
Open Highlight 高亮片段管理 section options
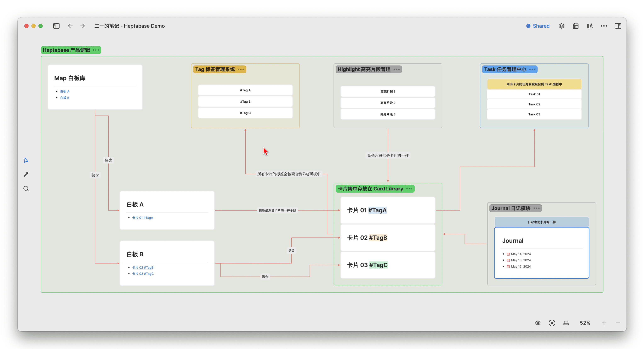pos(397,69)
